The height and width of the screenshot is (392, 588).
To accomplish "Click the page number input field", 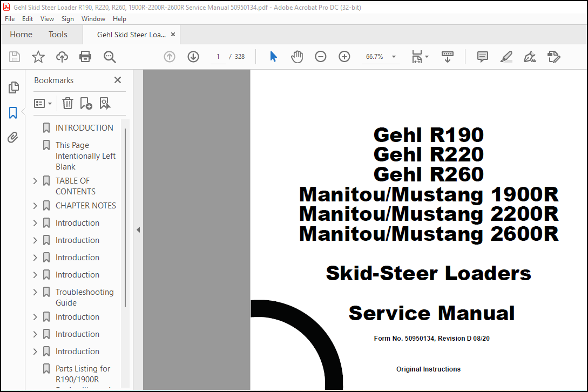I will click(x=218, y=57).
